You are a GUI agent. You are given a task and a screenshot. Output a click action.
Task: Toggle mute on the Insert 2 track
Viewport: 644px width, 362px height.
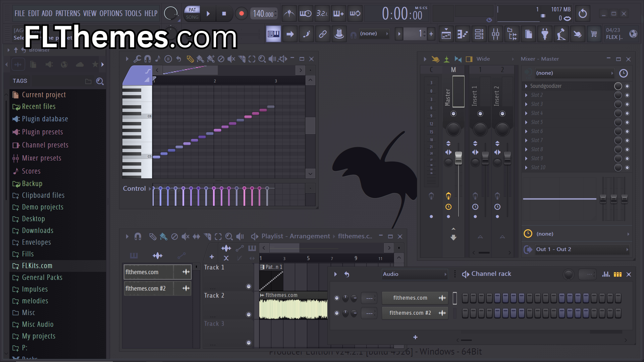pyautogui.click(x=502, y=114)
